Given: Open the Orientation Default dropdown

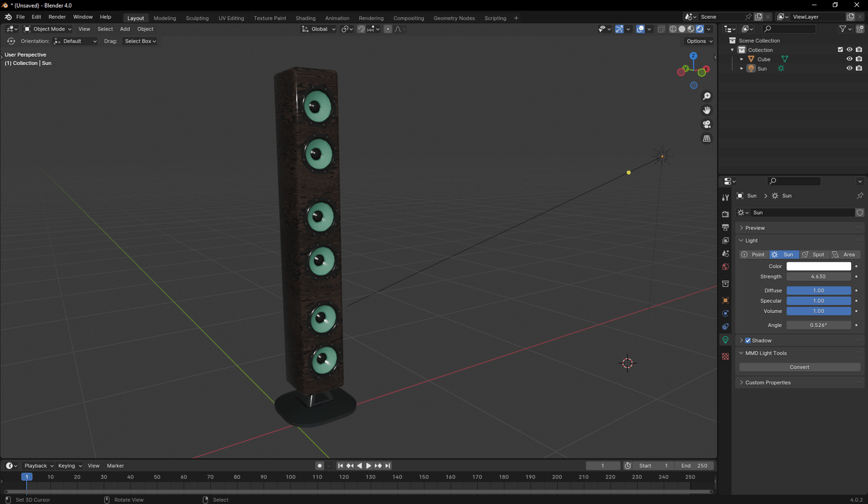Looking at the screenshot, I should (75, 41).
